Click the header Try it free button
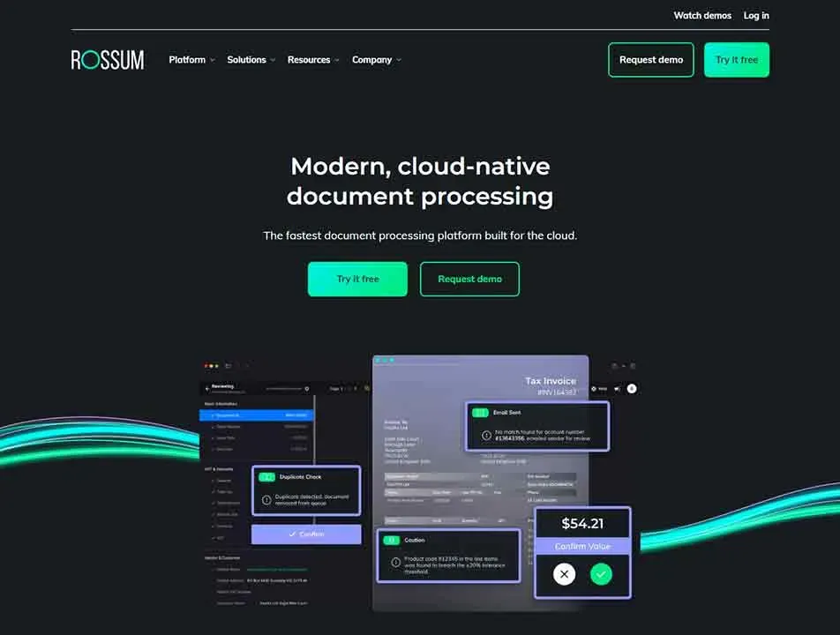The image size is (840, 635). (x=737, y=60)
